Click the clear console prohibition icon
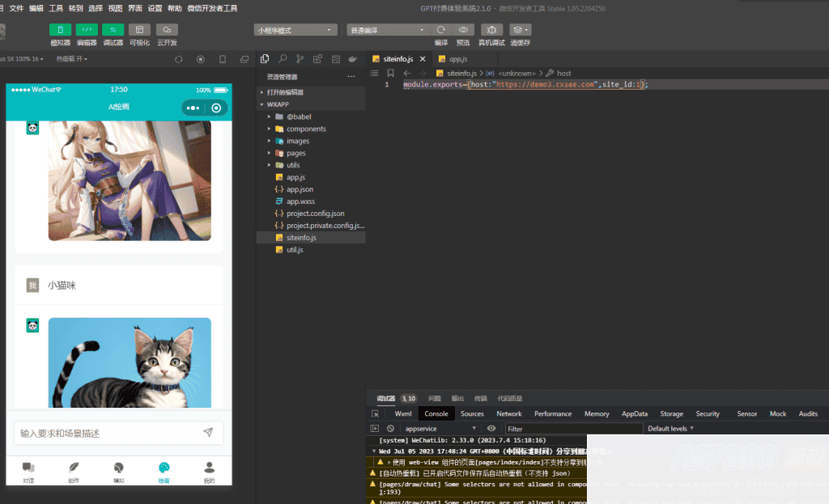Viewport: 829px width, 504px height. pyautogui.click(x=389, y=428)
